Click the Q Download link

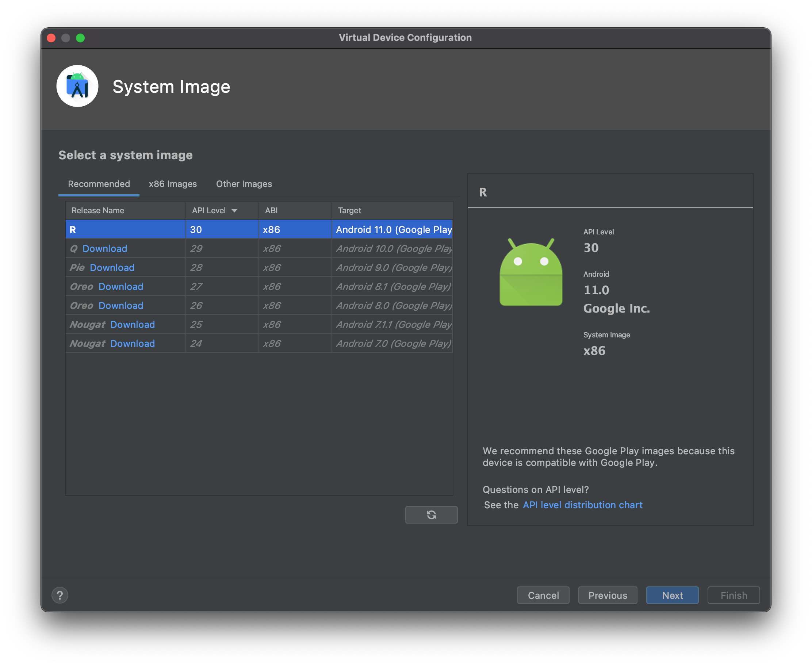coord(104,248)
